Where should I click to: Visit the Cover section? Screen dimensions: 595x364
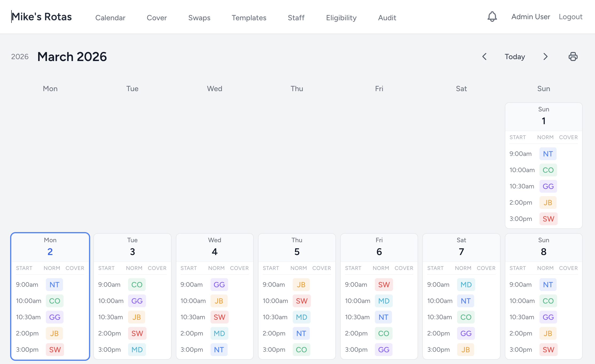[157, 18]
